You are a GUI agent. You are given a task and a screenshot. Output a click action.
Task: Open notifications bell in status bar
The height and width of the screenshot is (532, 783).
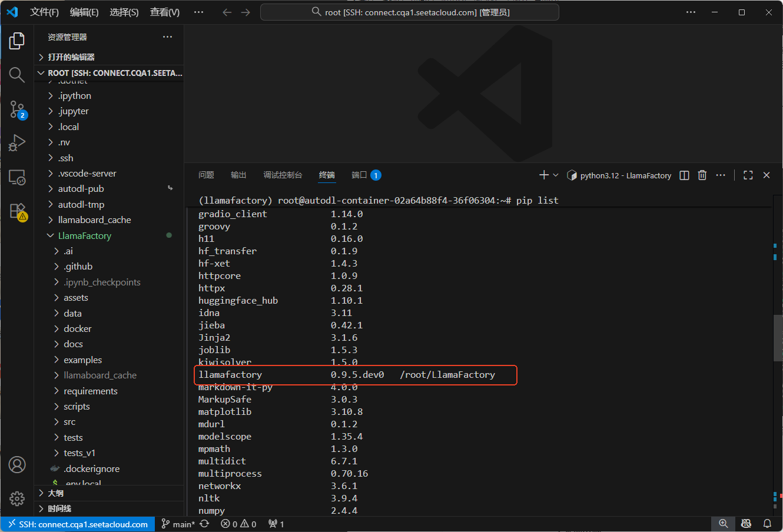[x=767, y=524]
